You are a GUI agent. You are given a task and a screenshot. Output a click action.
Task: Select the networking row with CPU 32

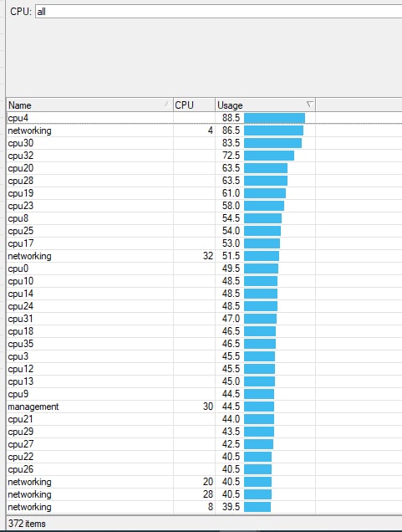click(x=204, y=256)
